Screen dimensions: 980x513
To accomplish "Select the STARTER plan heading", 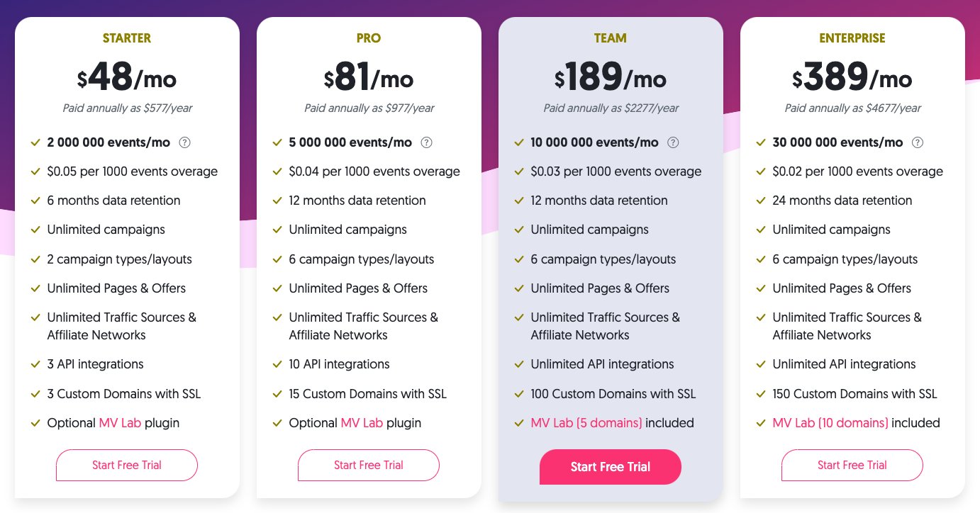I will [127, 38].
